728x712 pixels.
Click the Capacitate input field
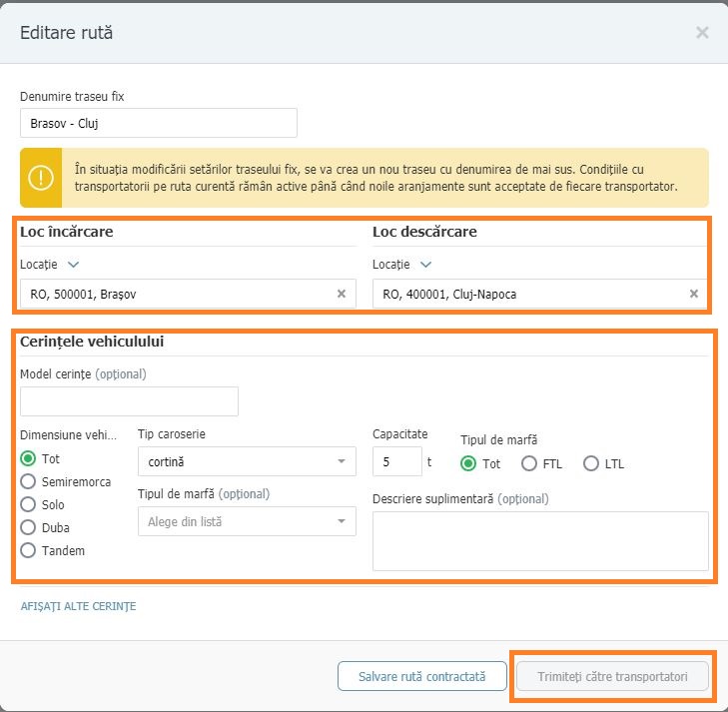pyautogui.click(x=397, y=461)
